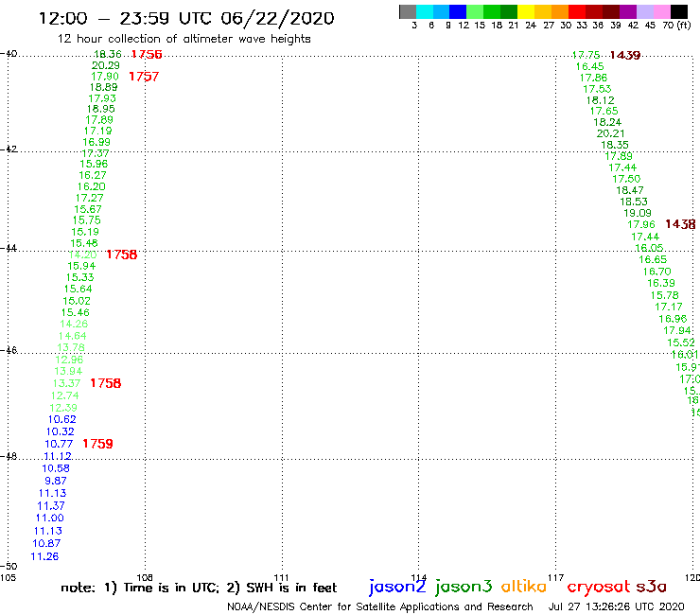Screen dimensions: 700x615
Task: Click wave height value 17.27
Action: [x=89, y=198]
